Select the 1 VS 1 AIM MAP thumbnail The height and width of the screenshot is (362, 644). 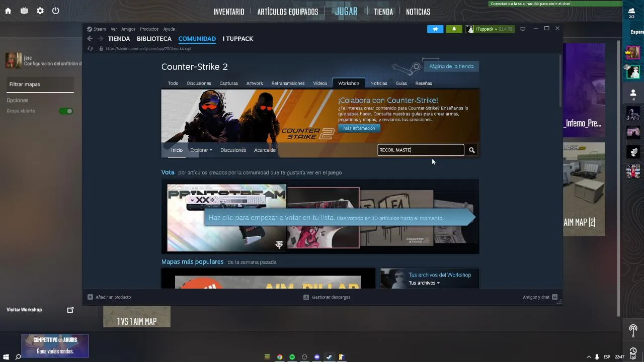click(x=137, y=317)
